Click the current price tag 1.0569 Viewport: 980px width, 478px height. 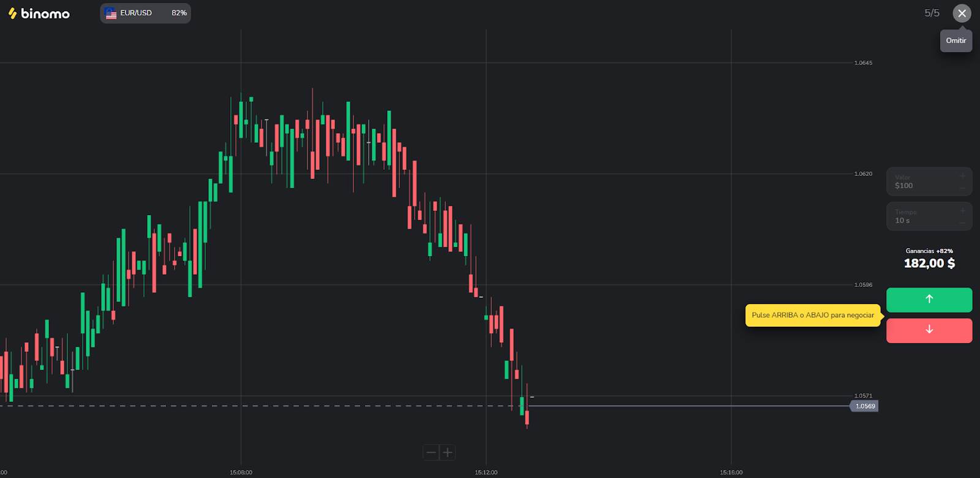point(865,406)
